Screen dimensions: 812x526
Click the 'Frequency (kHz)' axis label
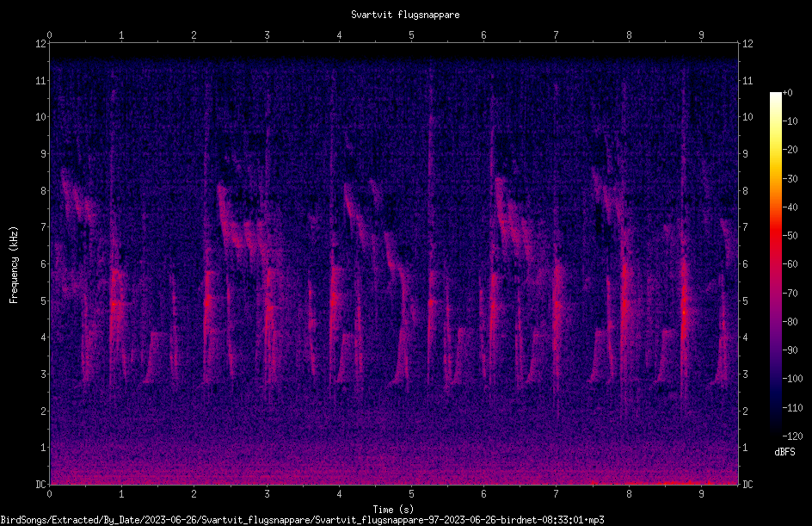pyautogui.click(x=14, y=265)
